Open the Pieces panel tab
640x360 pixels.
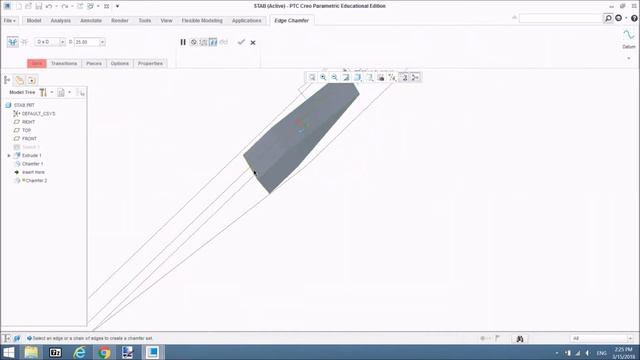pos(94,64)
